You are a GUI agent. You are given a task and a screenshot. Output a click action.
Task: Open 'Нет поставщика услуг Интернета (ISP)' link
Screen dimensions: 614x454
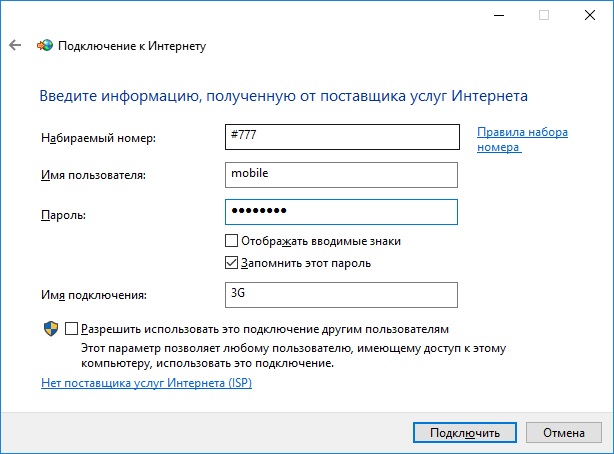tap(146, 382)
